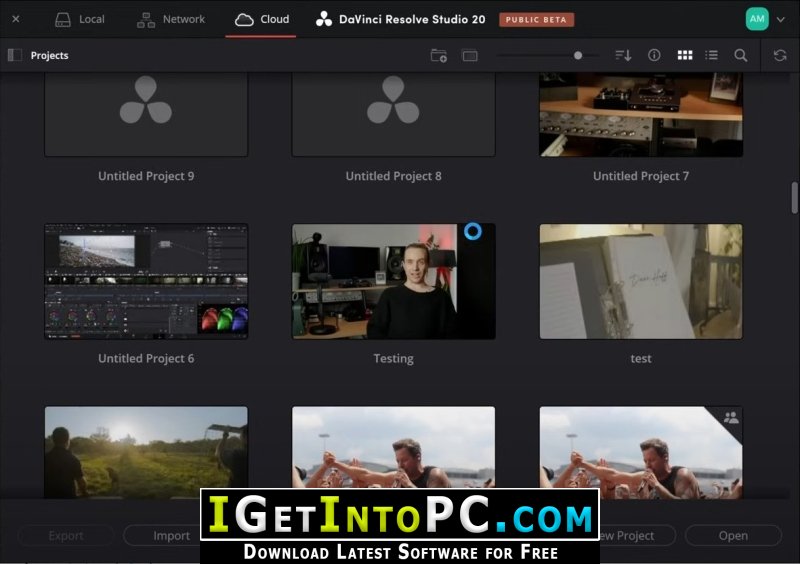
Task: Switch to grid thumbnail view
Action: click(x=685, y=55)
